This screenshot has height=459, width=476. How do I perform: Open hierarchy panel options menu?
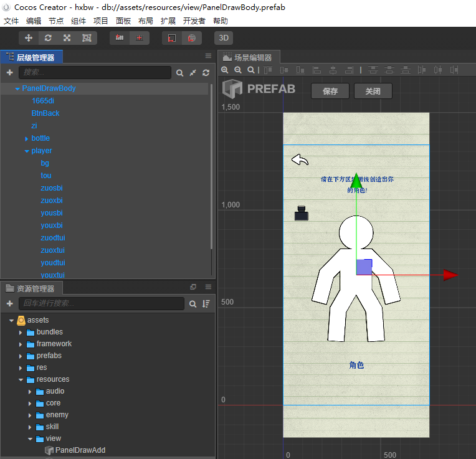point(208,56)
